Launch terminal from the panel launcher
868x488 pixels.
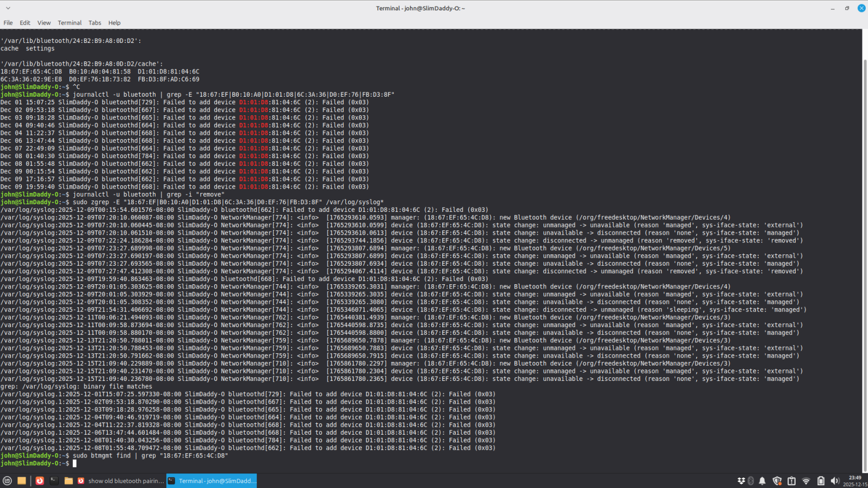[54, 480]
